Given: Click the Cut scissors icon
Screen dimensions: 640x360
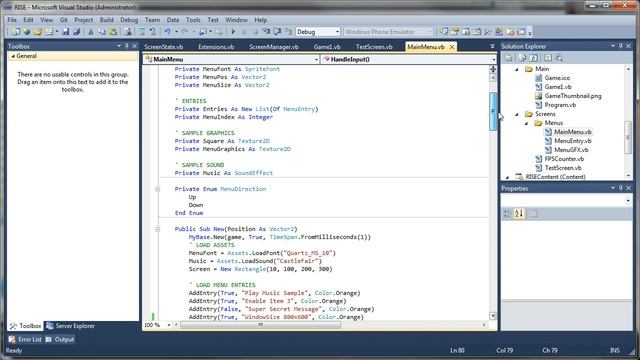Looking at the screenshot, I should click(x=91, y=31).
